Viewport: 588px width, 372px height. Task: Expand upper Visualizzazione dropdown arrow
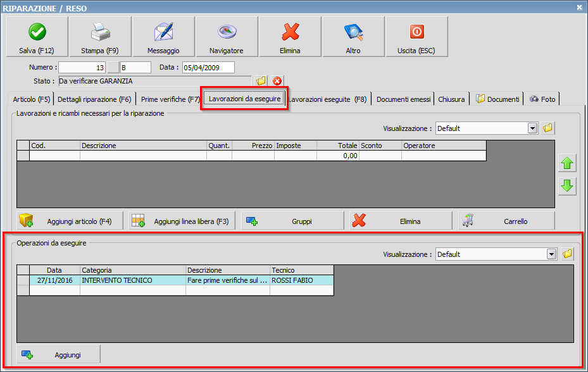tap(532, 128)
